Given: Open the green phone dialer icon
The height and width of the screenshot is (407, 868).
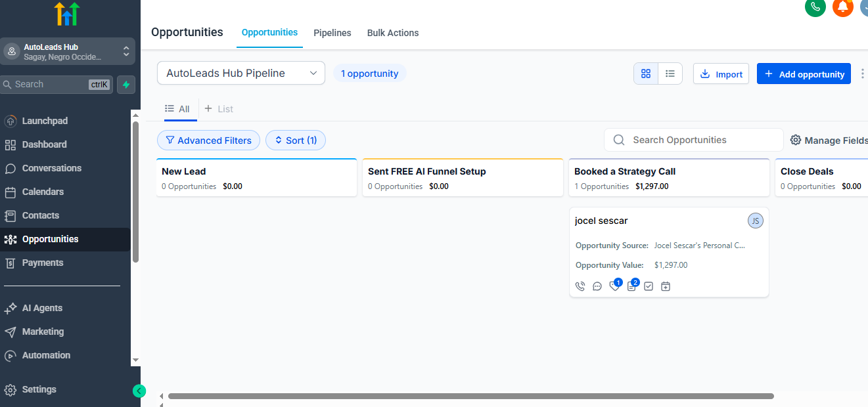Looking at the screenshot, I should [x=815, y=9].
